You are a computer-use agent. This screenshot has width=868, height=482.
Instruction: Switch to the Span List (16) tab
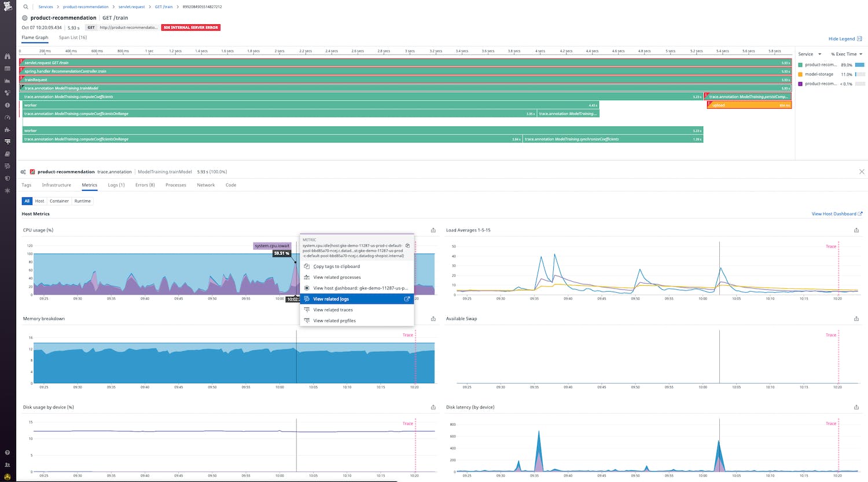[x=73, y=37]
